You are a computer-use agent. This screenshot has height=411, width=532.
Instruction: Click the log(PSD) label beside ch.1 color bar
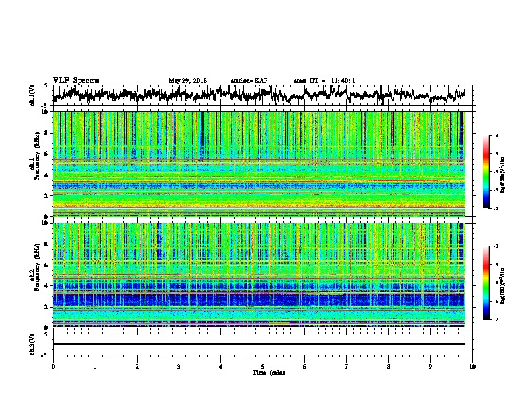point(502,175)
